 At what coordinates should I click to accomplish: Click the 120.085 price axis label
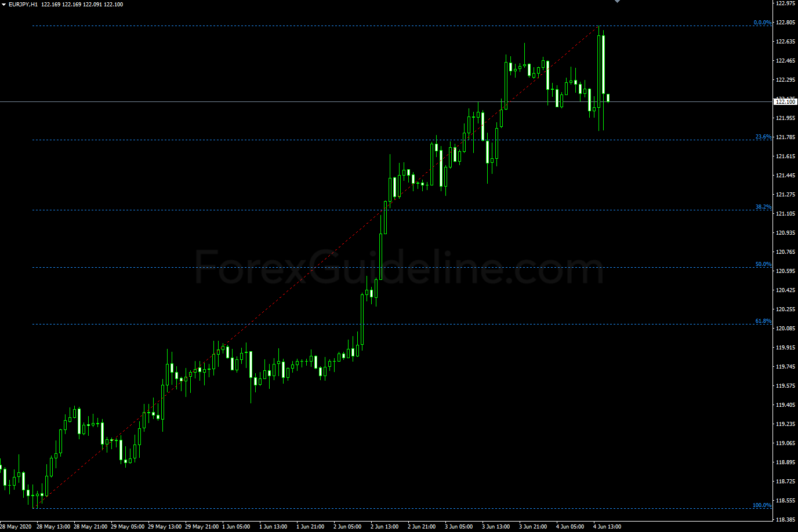pos(785,329)
